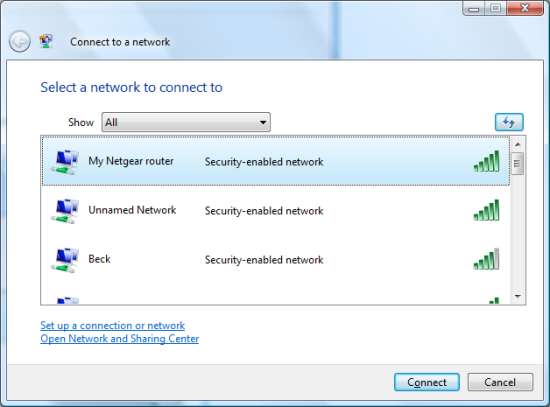550x407 pixels.
Task: Click signal strength bars for Unnamed Network
Action: tap(486, 210)
